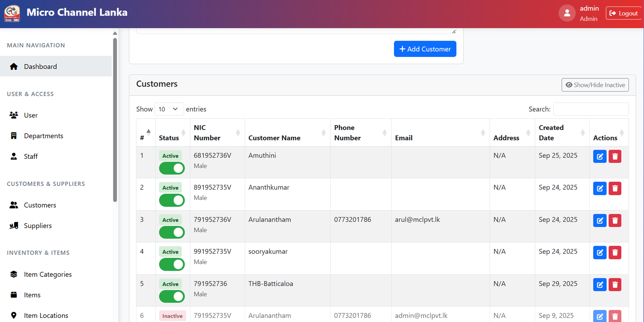Image resolution: width=644 pixels, height=322 pixels.
Task: Click the admin profile avatar icon
Action: tap(567, 13)
